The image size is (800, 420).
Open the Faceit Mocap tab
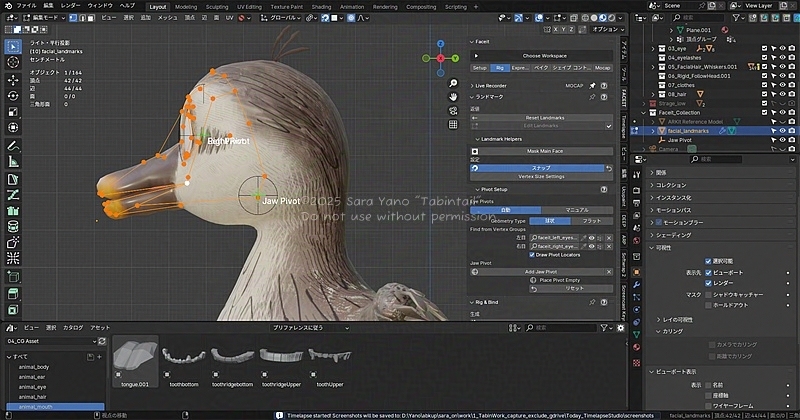602,68
